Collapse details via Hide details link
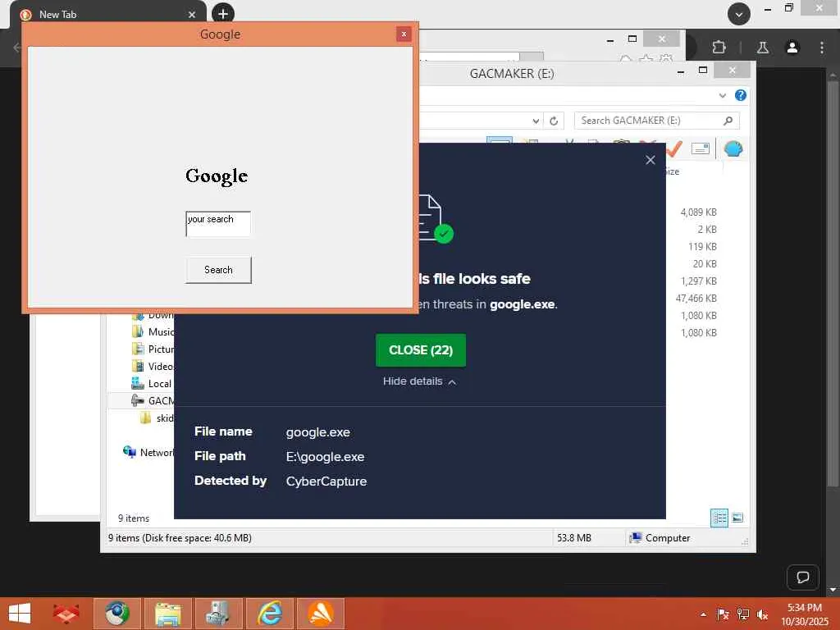The image size is (840, 630). tap(419, 381)
